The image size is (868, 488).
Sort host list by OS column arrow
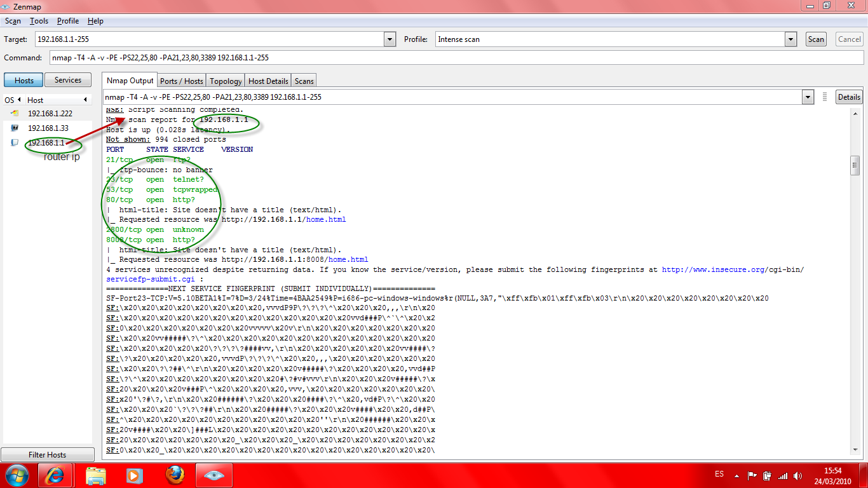19,100
